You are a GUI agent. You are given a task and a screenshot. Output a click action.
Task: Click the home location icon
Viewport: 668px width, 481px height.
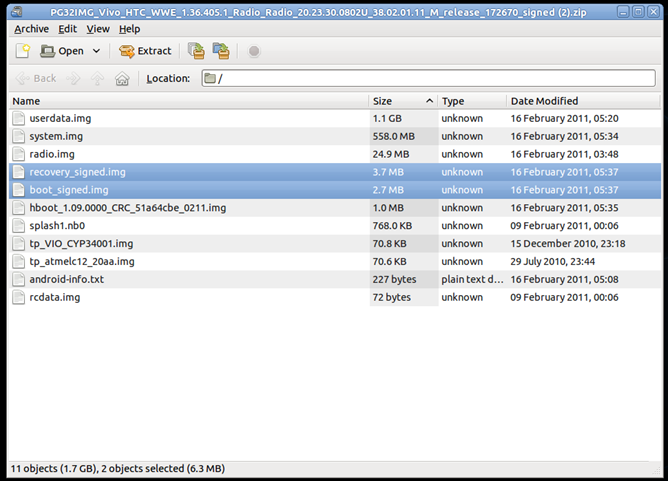click(x=122, y=78)
